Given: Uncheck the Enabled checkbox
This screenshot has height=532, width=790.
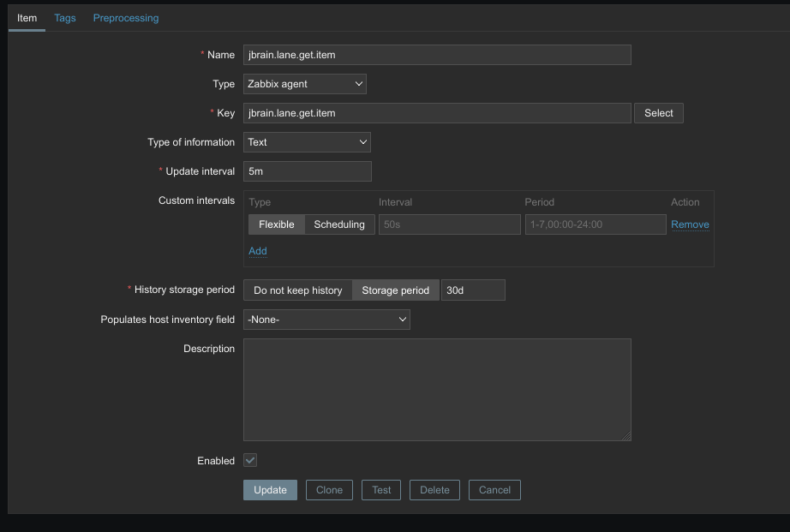Looking at the screenshot, I should pos(250,460).
